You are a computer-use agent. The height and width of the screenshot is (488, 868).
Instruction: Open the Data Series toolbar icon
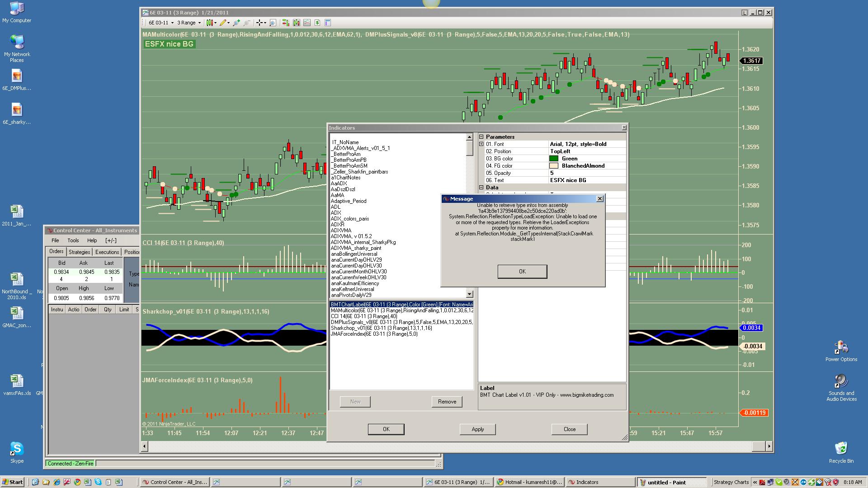click(x=297, y=23)
